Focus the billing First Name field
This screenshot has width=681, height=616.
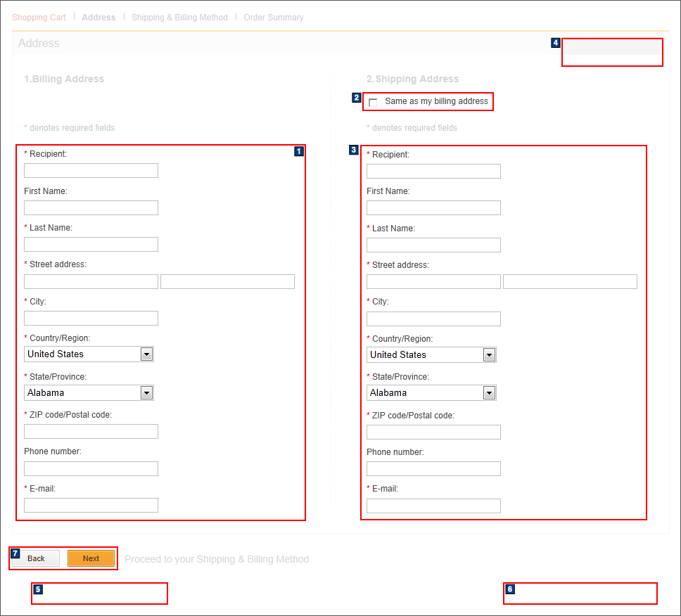pos(91,207)
